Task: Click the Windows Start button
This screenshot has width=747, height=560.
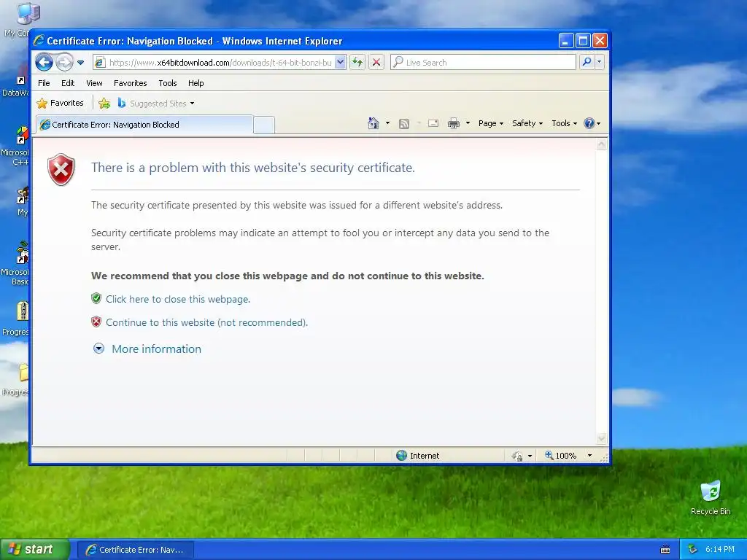Action: point(35,550)
